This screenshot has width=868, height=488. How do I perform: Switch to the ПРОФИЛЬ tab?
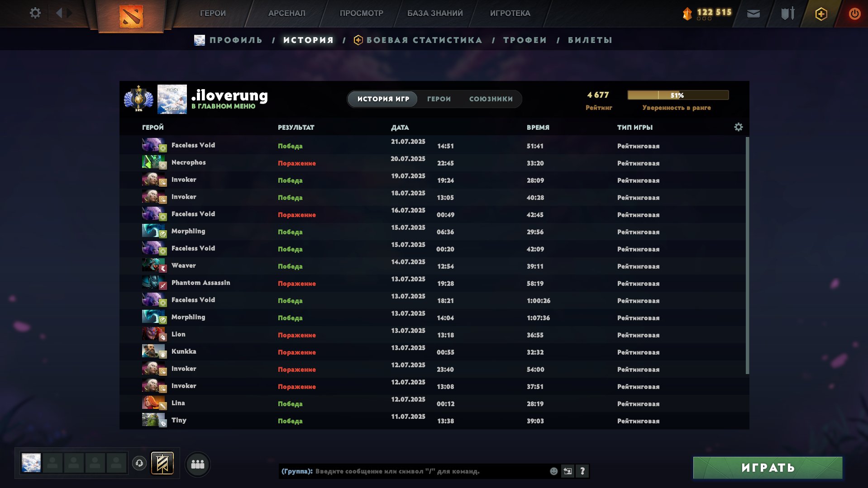coord(229,40)
